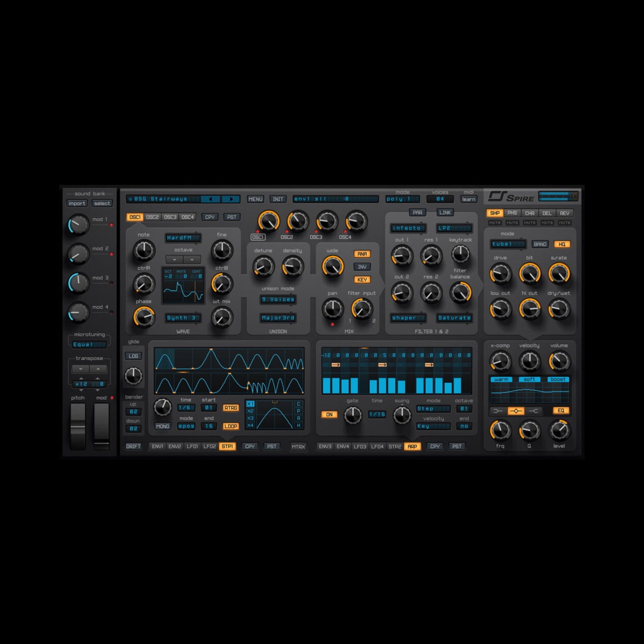Image resolution: width=644 pixels, height=644 pixels.
Task: Open the Major3rd unison chord dropdown
Action: [278, 318]
